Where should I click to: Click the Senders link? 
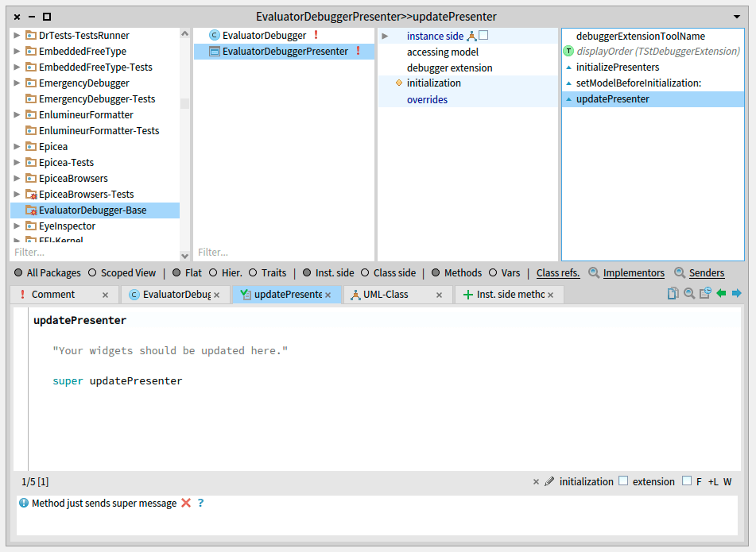706,272
